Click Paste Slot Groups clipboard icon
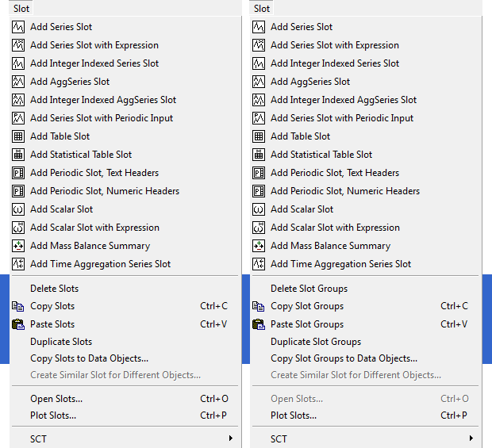 tap(259, 324)
